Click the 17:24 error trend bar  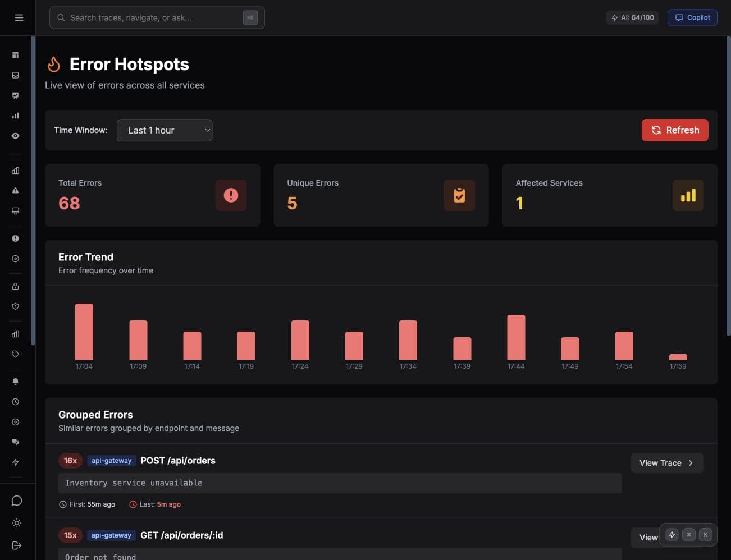pyautogui.click(x=300, y=340)
